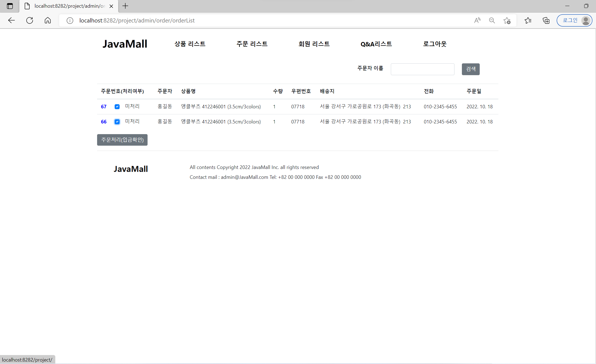Select the product name in order 67 row
Image resolution: width=596 pixels, height=364 pixels.
(221, 107)
